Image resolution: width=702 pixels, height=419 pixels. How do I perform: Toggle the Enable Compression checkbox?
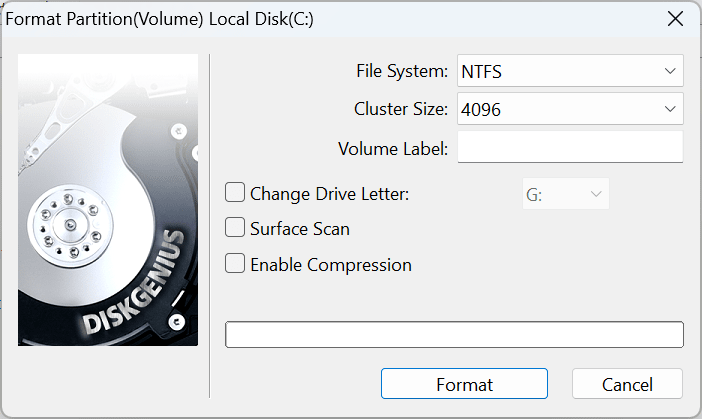click(x=236, y=265)
